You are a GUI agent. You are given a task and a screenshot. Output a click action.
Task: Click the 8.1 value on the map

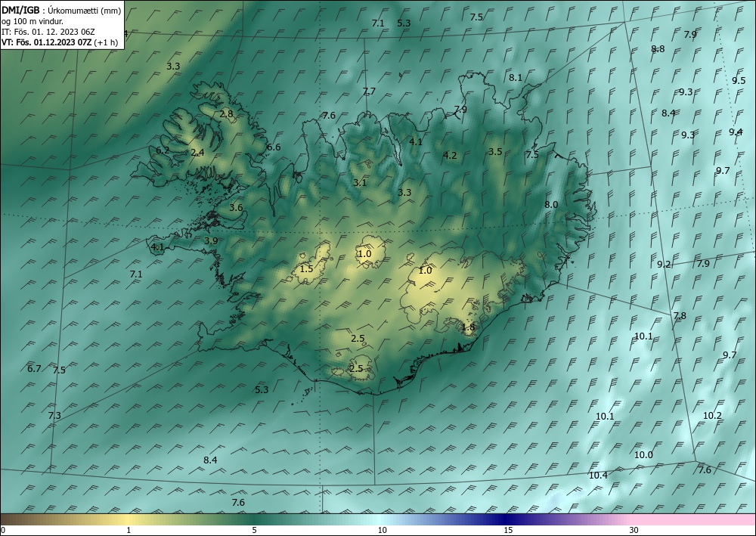(x=516, y=77)
